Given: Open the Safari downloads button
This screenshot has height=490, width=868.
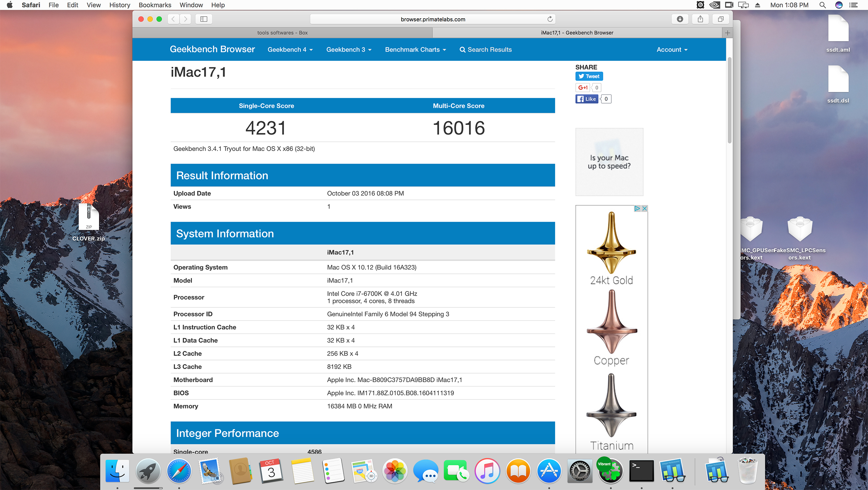Looking at the screenshot, I should click(x=680, y=19).
